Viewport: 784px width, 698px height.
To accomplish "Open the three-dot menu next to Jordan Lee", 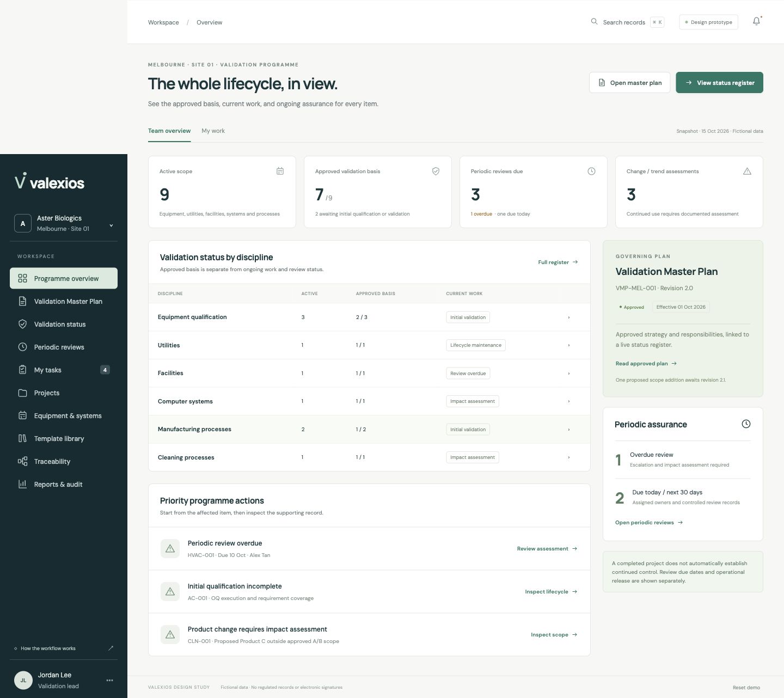I will coord(110,680).
